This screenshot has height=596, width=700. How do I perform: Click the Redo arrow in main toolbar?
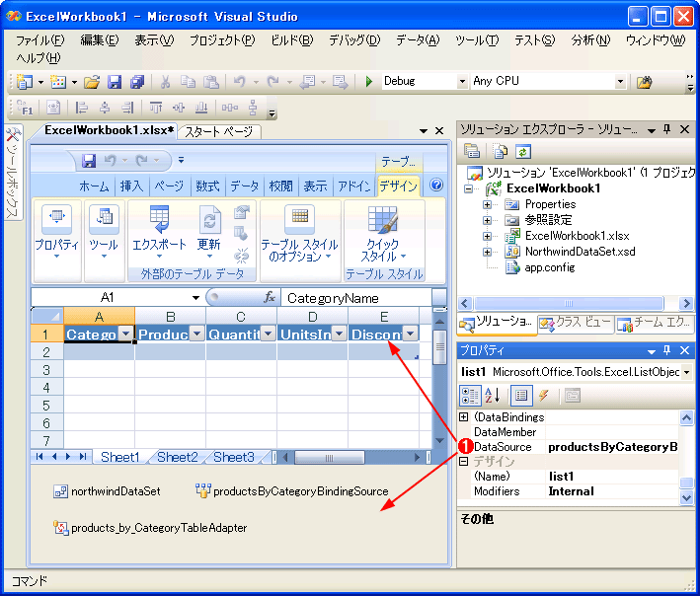272,82
